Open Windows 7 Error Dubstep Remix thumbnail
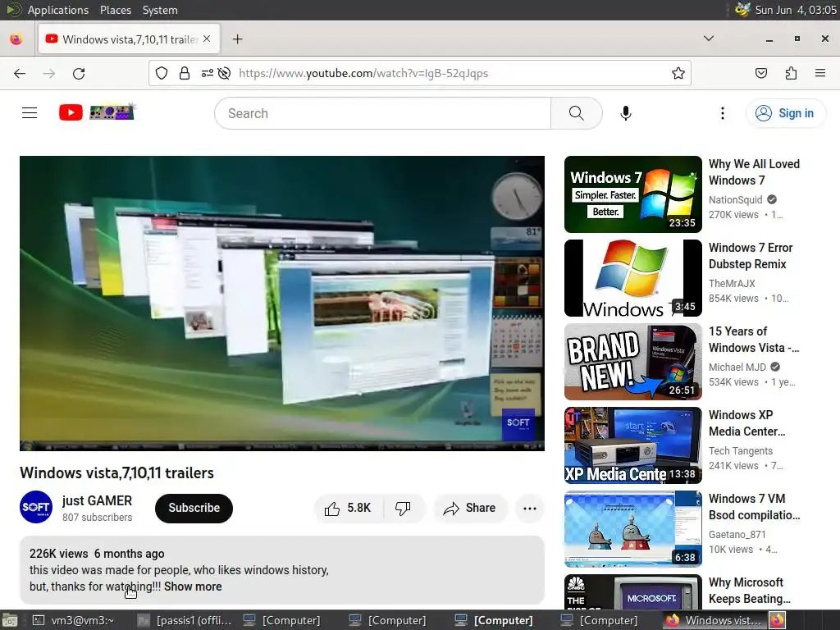 pyautogui.click(x=633, y=278)
